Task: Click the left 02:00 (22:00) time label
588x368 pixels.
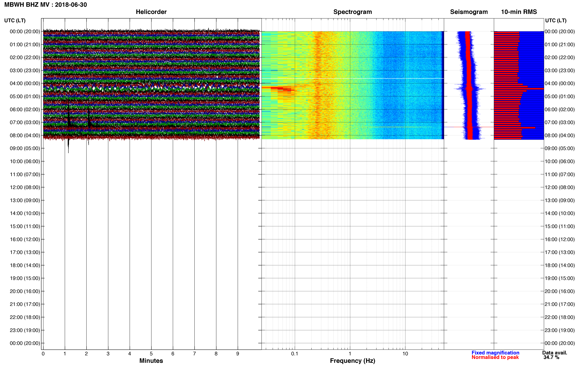Action: click(x=25, y=57)
